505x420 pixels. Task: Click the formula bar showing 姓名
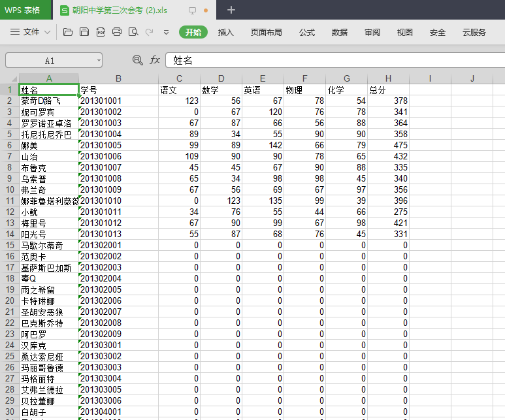pos(335,60)
